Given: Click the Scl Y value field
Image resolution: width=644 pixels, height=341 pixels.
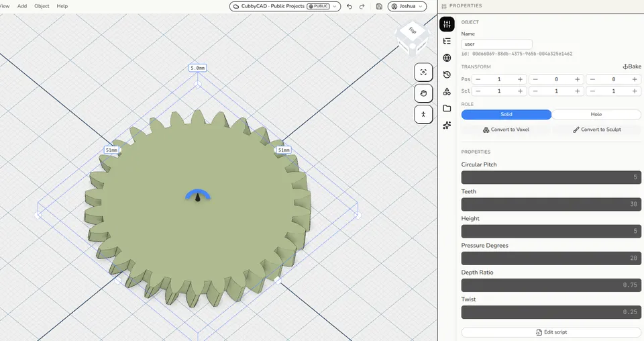Looking at the screenshot, I should (x=556, y=91).
